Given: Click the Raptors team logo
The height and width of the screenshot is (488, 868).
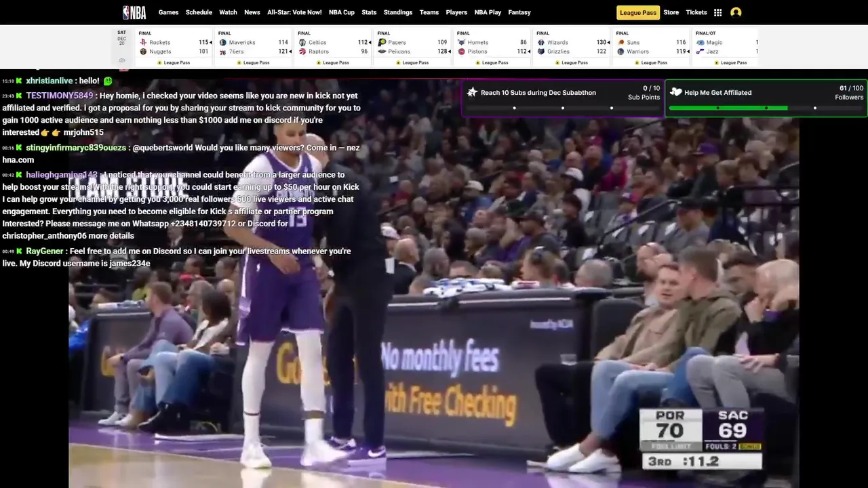Looking at the screenshot, I should [x=302, y=52].
